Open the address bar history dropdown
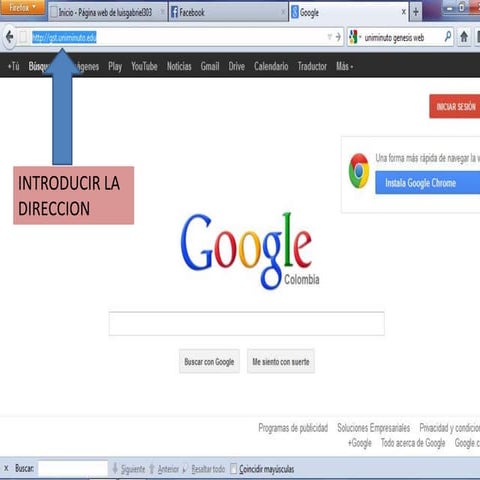Viewport: 480px width, 480px height. click(330, 37)
